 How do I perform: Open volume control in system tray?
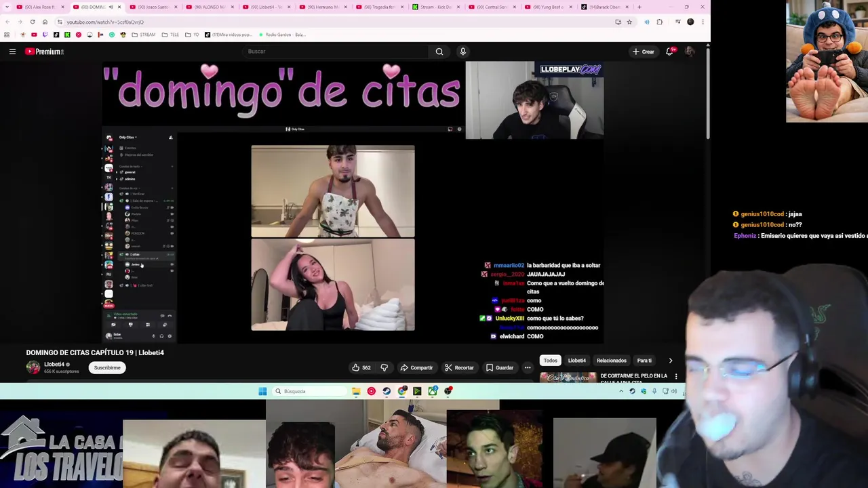tap(673, 391)
